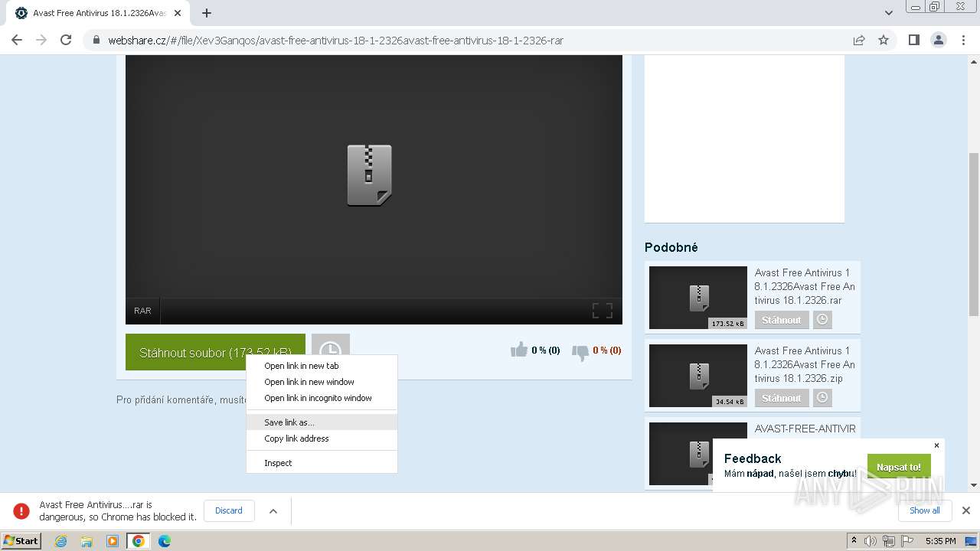Select Inspect in the context menu
The width and height of the screenshot is (980, 551).
pyautogui.click(x=322, y=463)
